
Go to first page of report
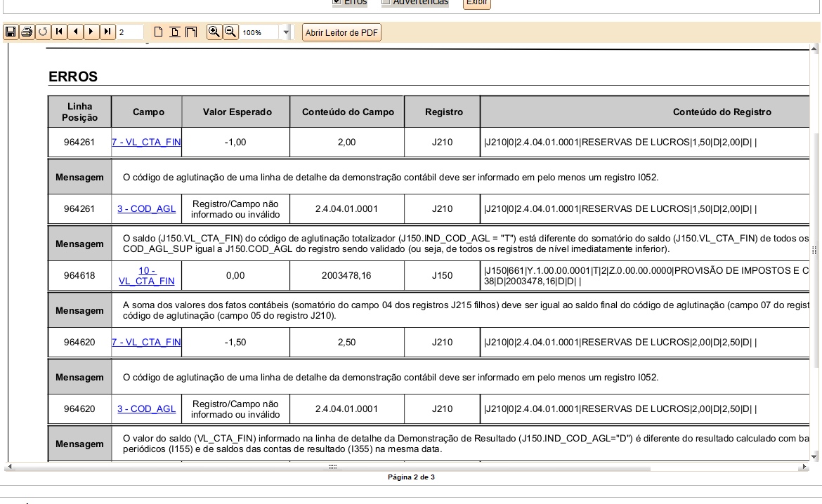coord(60,32)
